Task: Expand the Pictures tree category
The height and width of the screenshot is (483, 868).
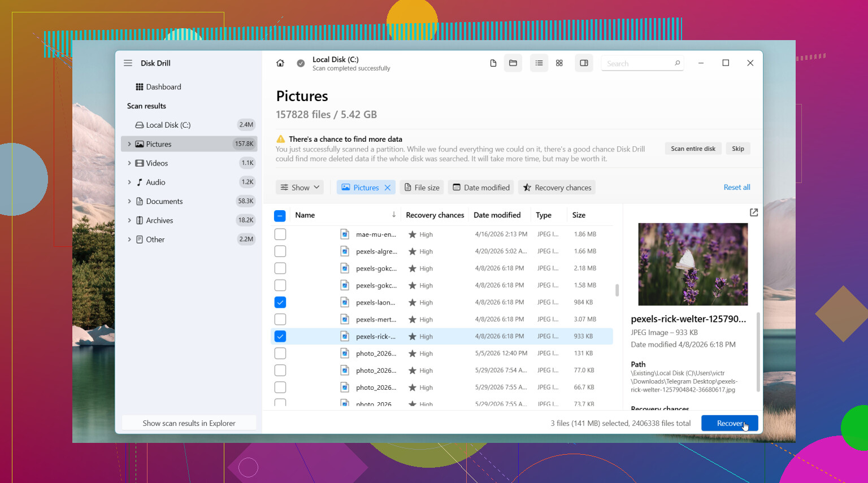Action: 129,144
